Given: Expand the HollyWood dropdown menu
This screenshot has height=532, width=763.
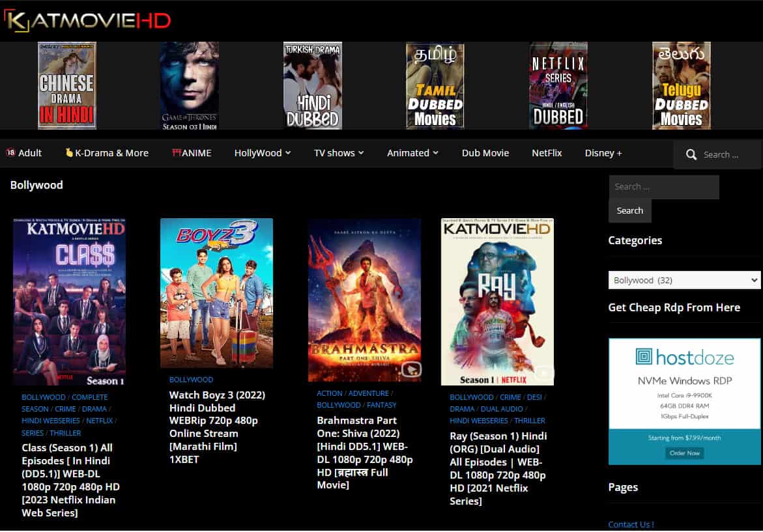Looking at the screenshot, I should coord(262,153).
